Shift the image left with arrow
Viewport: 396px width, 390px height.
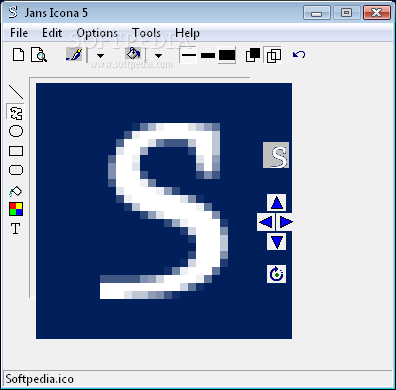click(x=266, y=222)
